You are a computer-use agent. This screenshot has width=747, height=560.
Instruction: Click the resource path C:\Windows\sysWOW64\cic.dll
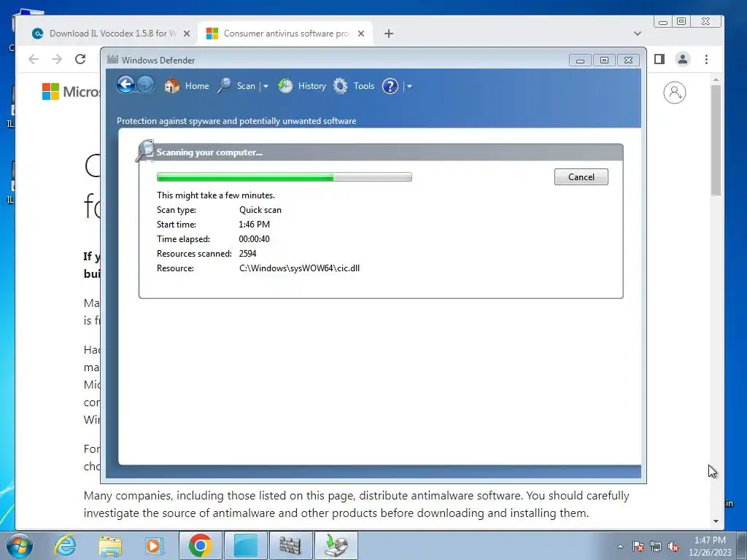point(299,268)
